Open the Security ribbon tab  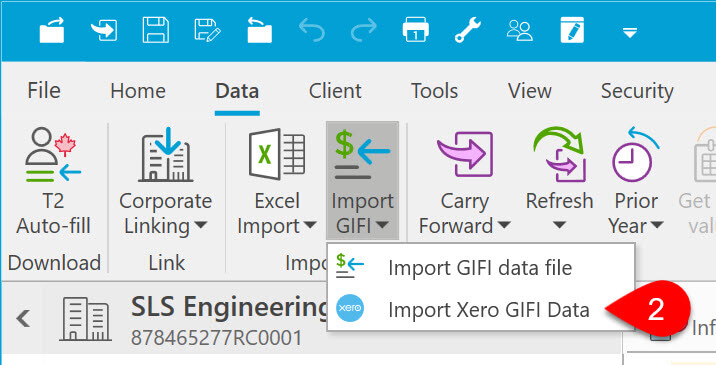tap(637, 91)
